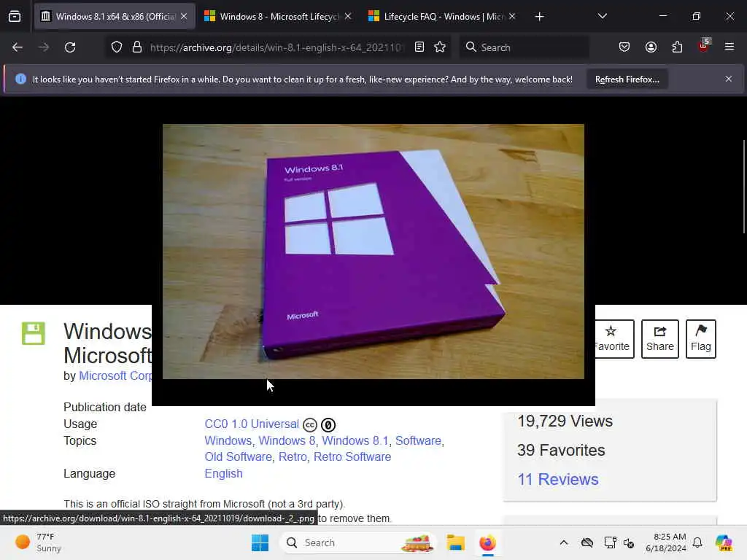This screenshot has width=747, height=560.
Task: Open the Old Software topic link
Action: click(239, 456)
